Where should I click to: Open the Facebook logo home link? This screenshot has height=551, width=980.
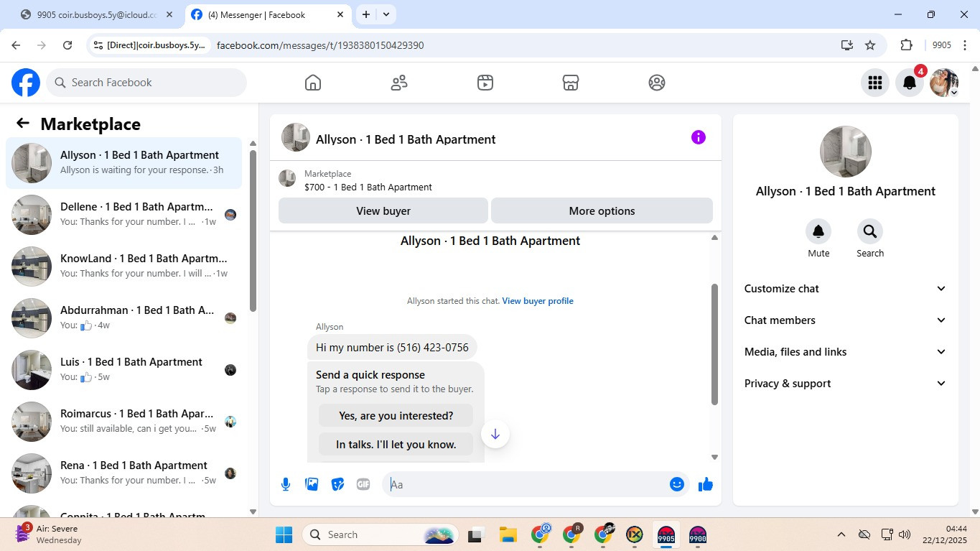[x=26, y=83]
